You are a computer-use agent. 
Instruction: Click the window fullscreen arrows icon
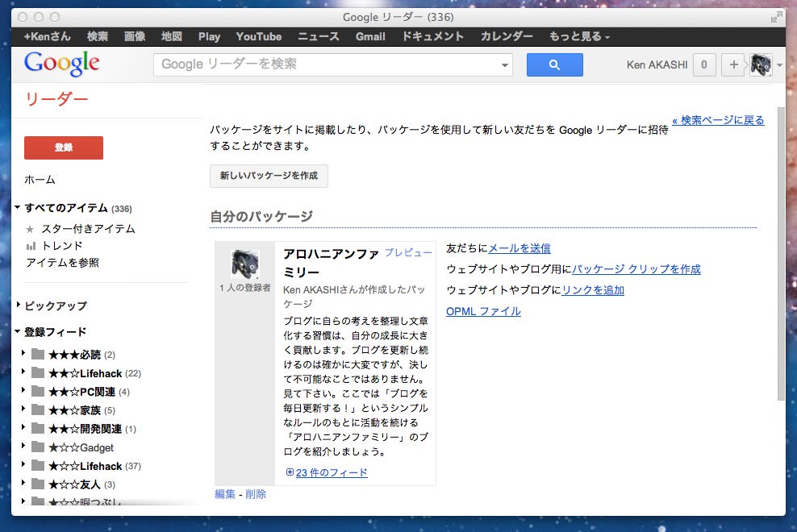coord(776,17)
